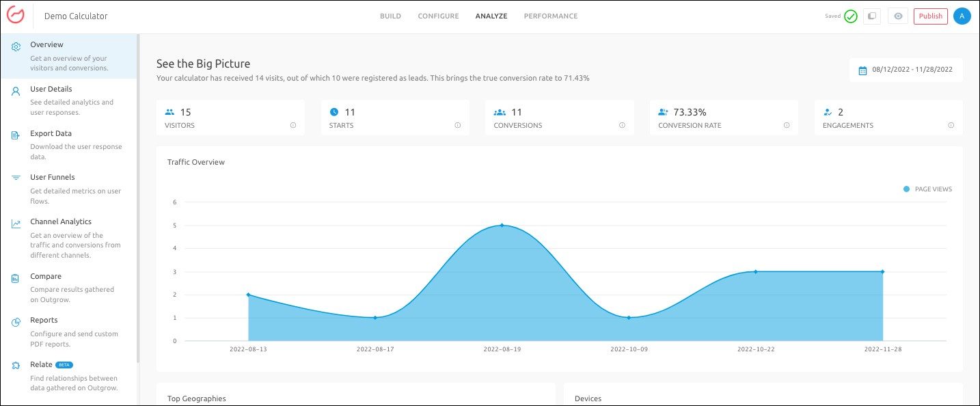The height and width of the screenshot is (406, 980).
Task: Open the user avatar 'A' icon
Action: [962, 16]
